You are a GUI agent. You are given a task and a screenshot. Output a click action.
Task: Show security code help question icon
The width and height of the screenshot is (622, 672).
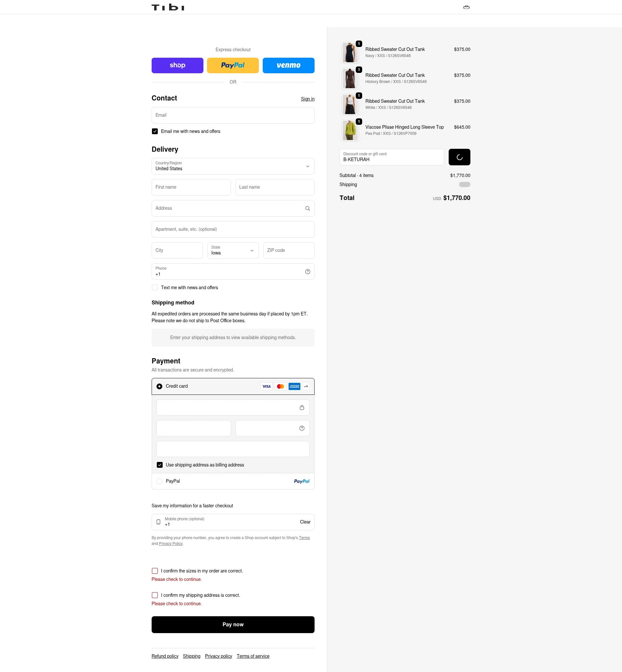(x=302, y=428)
